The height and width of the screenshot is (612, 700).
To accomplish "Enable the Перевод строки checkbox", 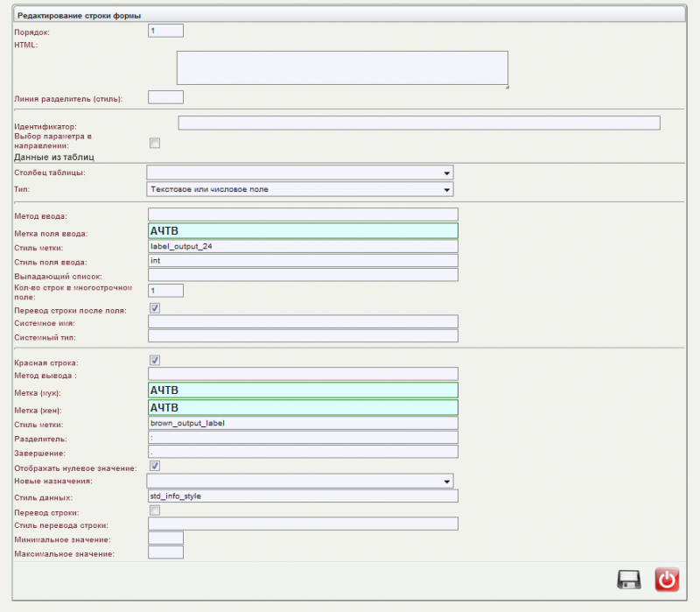I will click(153, 510).
